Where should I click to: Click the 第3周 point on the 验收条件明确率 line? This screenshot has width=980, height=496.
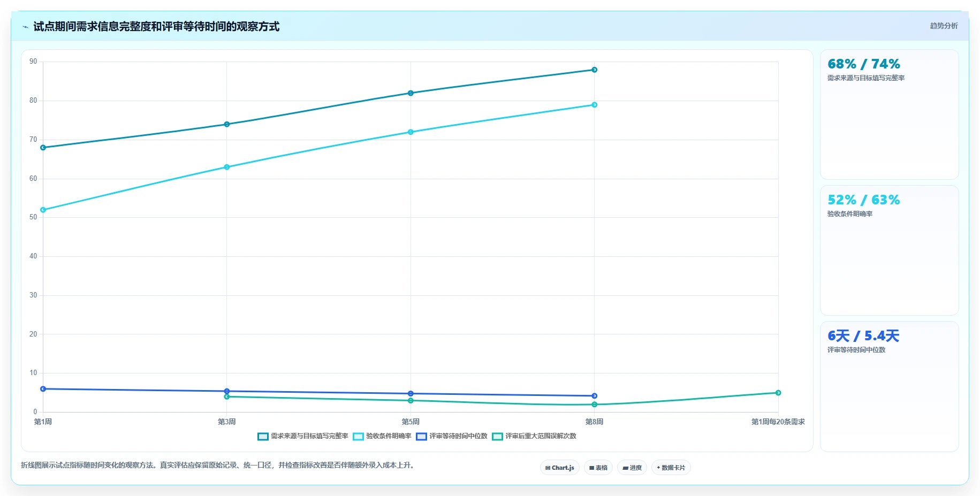(x=227, y=167)
